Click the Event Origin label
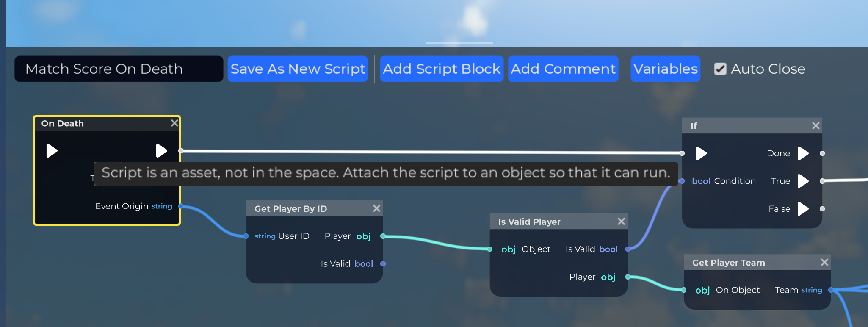This screenshot has height=327, width=868. point(122,206)
